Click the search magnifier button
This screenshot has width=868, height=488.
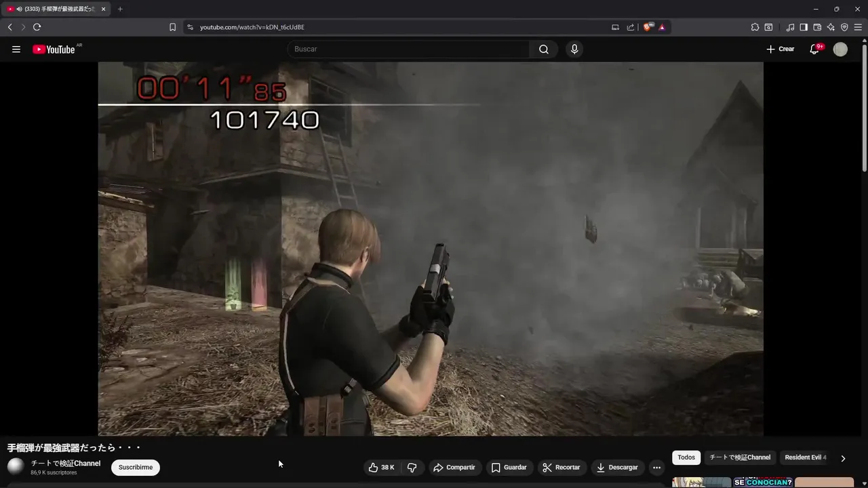[544, 49]
